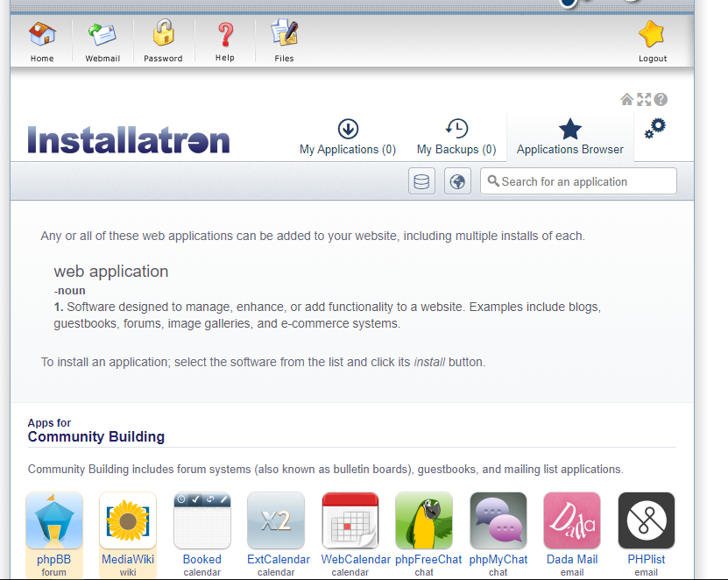Click the database stack icon button
728x580 pixels.
coord(421,181)
